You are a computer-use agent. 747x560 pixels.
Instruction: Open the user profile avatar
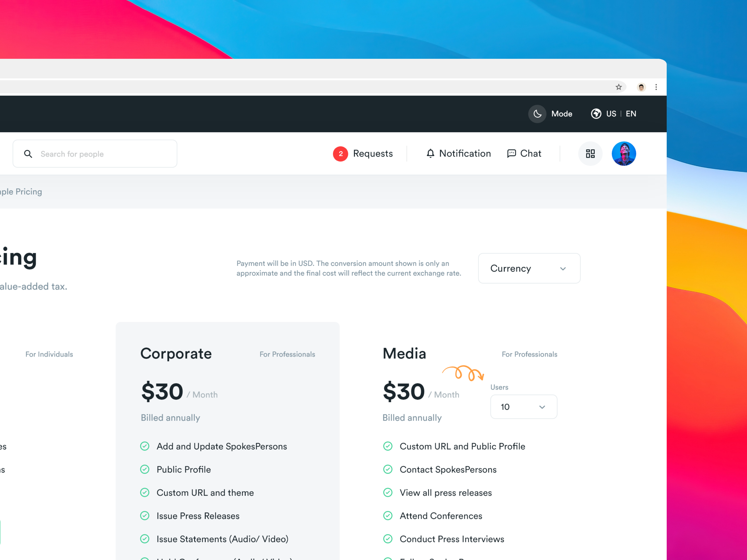click(624, 154)
